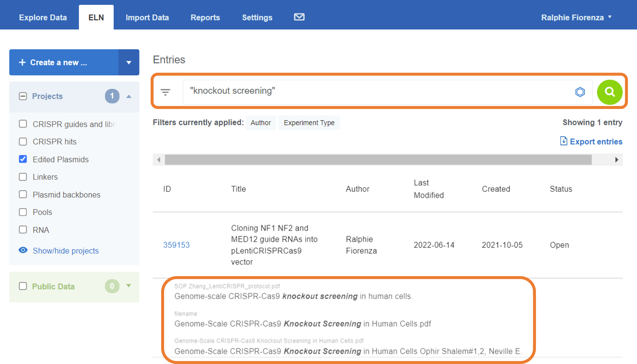Click the horizontal table scrollbar thumb

[378, 160]
